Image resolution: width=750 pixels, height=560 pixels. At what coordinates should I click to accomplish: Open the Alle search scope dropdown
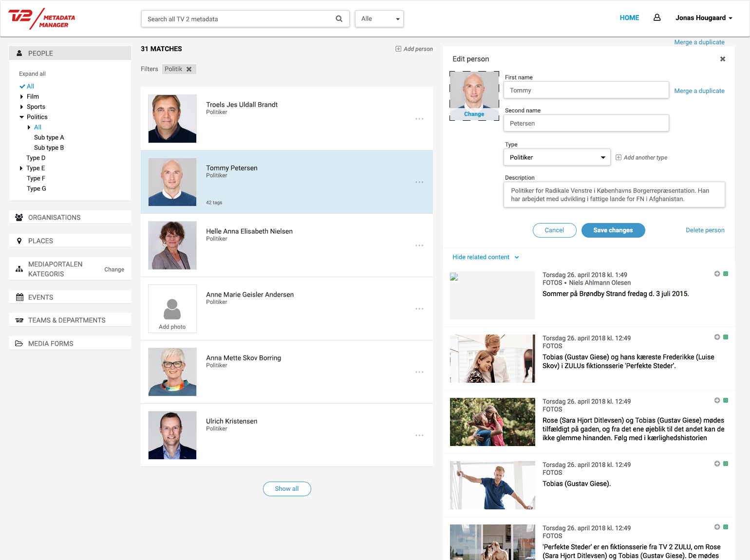point(379,19)
